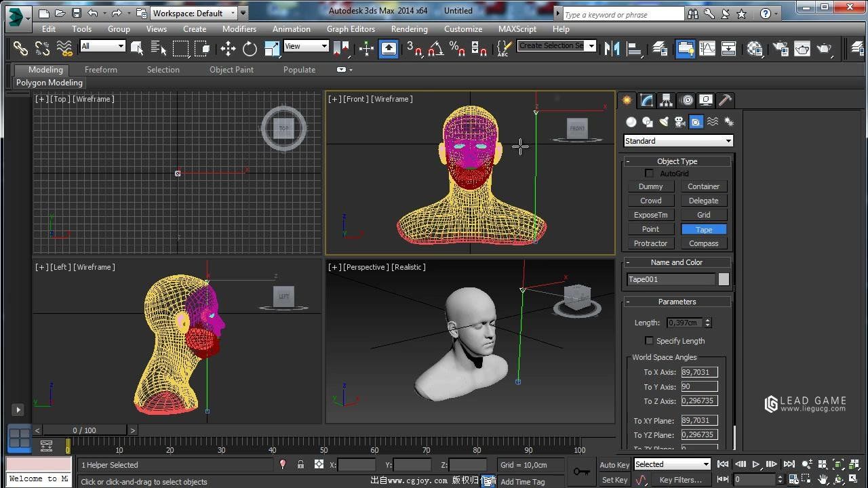Select the Lights create category
The height and width of the screenshot is (488, 868).
(664, 122)
